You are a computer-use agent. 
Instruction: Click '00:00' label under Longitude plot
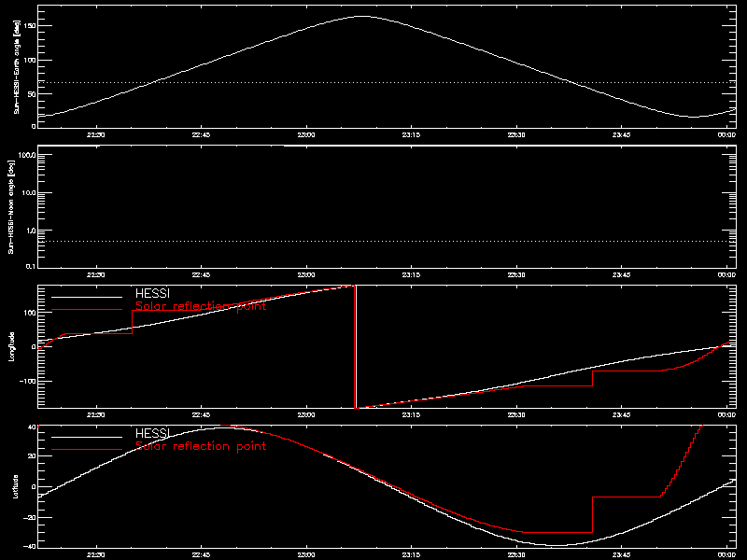pos(726,415)
